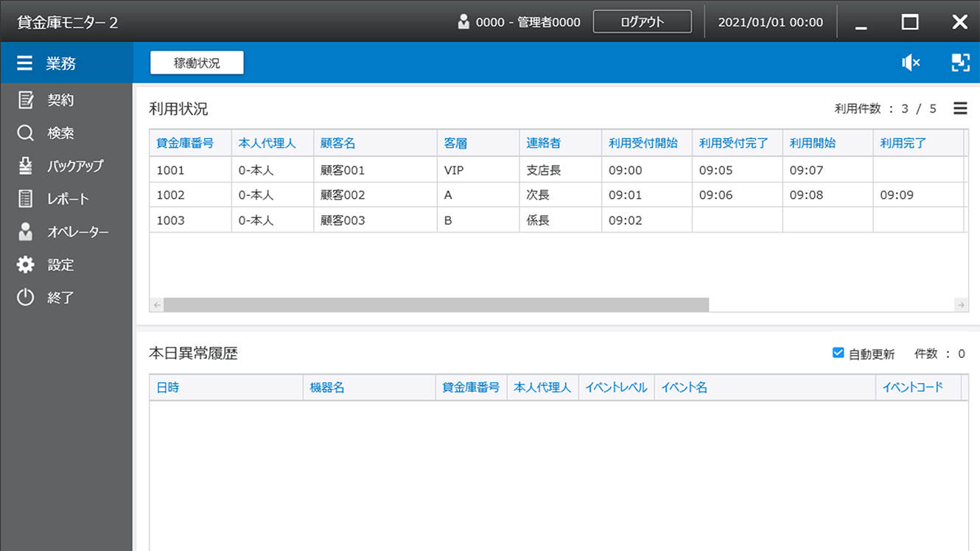The width and height of the screenshot is (980, 551).
Task: Click the イベントコード column header
Action: 918,387
